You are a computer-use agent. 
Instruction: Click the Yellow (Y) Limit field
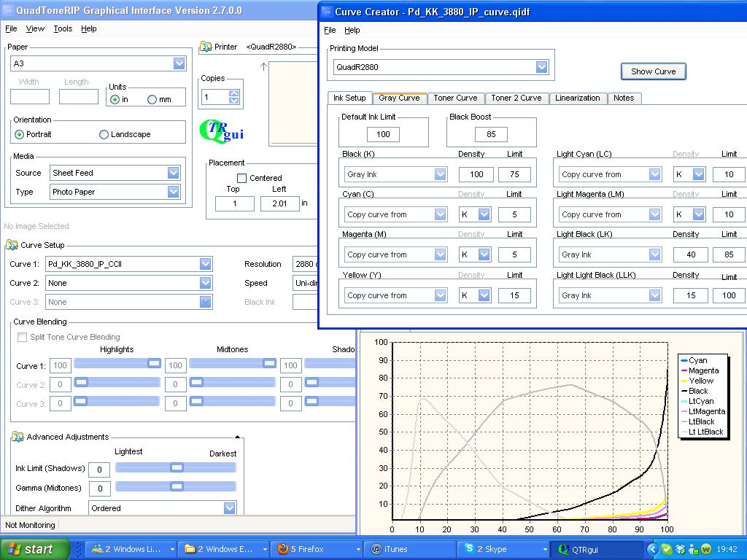tap(514, 295)
